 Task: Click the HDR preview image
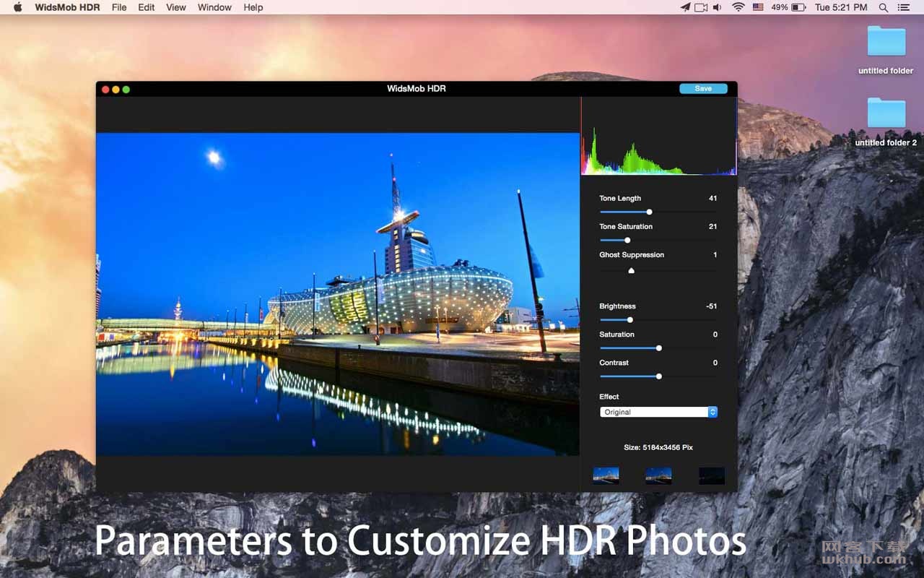tap(338, 294)
